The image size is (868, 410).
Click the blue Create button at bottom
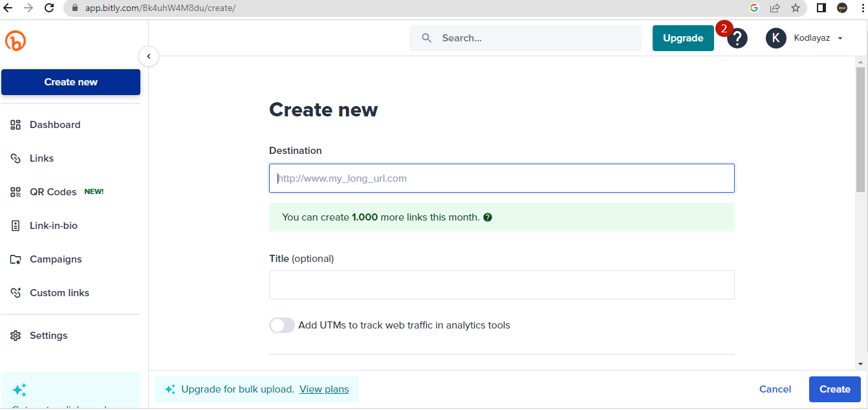pos(835,389)
